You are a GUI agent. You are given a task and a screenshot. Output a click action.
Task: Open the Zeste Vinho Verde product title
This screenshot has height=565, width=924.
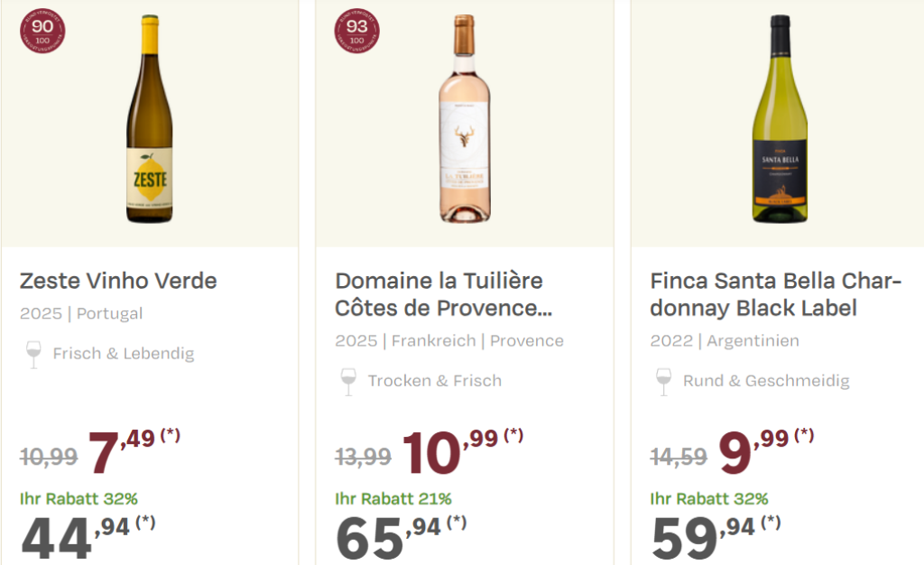tap(118, 281)
